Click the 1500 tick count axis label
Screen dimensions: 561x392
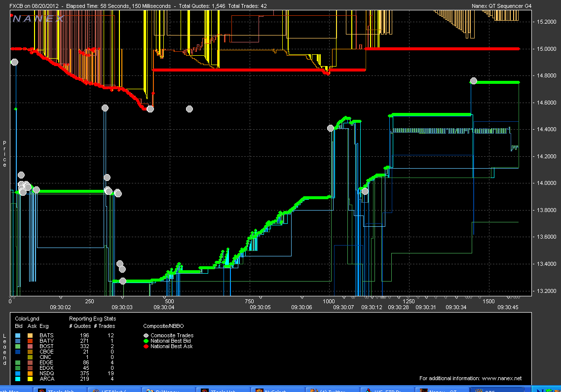488,301
